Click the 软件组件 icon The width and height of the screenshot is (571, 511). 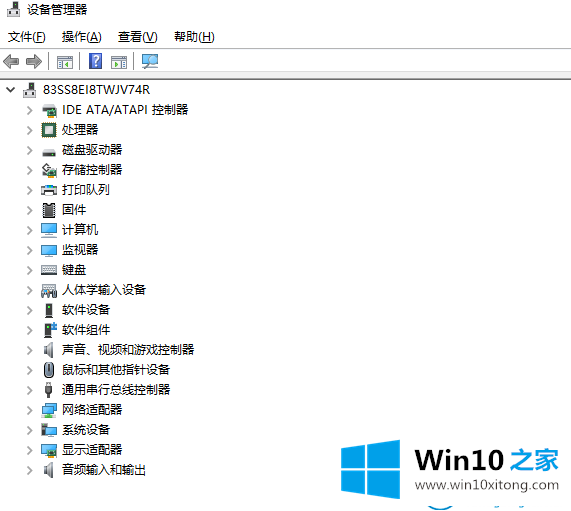50,330
